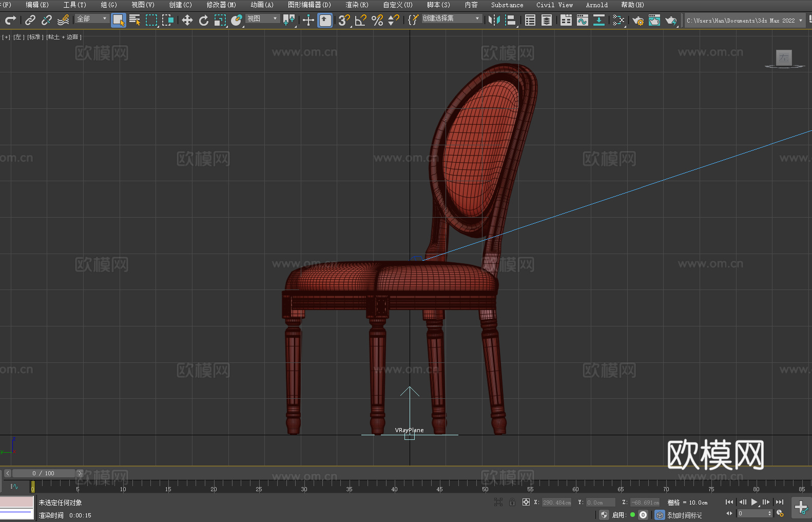Open the 创建(C) menu
Image resolution: width=812 pixels, height=522 pixels.
180,5
